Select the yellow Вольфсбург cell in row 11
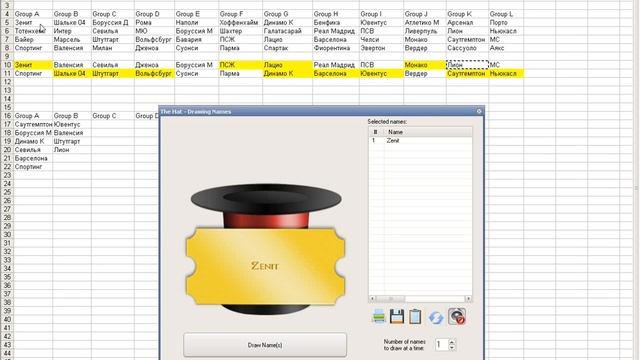Viewport: 640px width, 360px height. 154,73
